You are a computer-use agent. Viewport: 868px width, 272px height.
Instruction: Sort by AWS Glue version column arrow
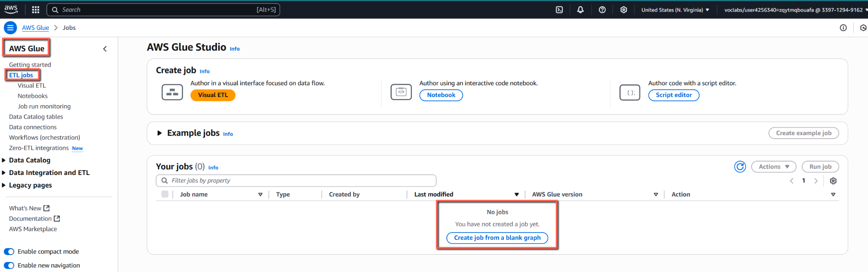coord(656,194)
